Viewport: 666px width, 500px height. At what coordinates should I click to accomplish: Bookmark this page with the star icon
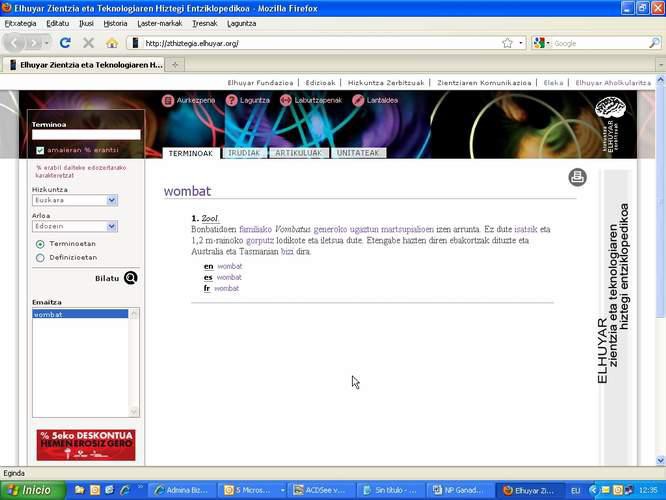(x=507, y=43)
